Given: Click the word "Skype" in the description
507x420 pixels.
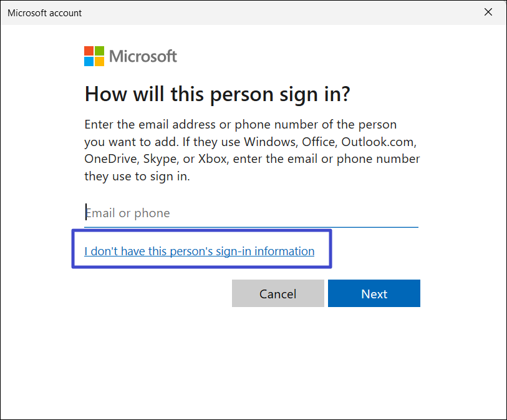Looking at the screenshot, I should [x=160, y=159].
